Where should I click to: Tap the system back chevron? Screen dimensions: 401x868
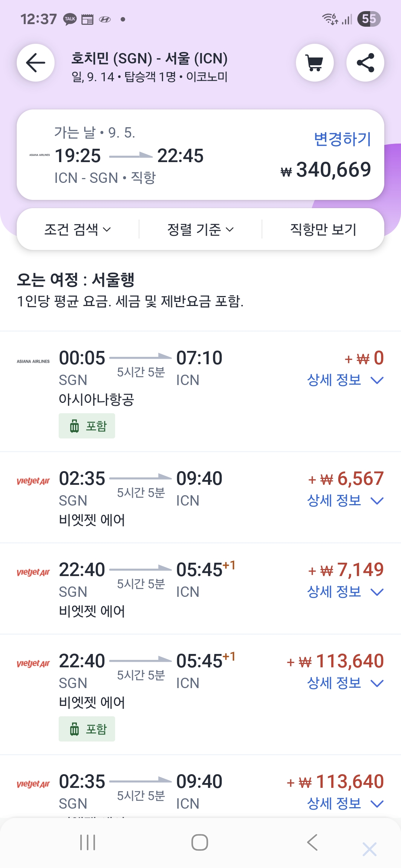click(312, 842)
